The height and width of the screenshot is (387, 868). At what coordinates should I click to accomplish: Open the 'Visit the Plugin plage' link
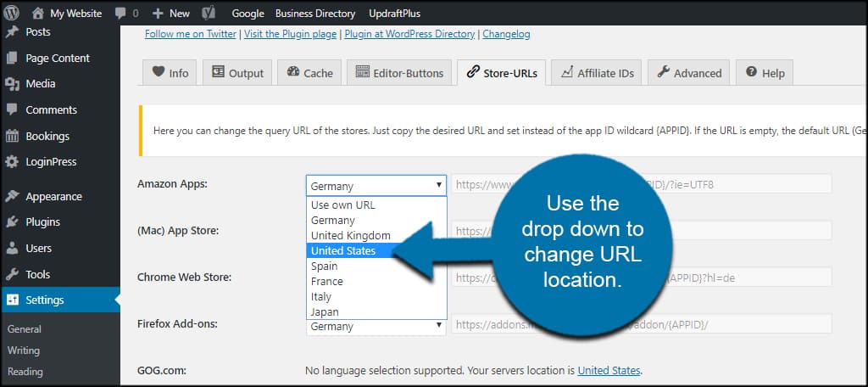pos(290,34)
